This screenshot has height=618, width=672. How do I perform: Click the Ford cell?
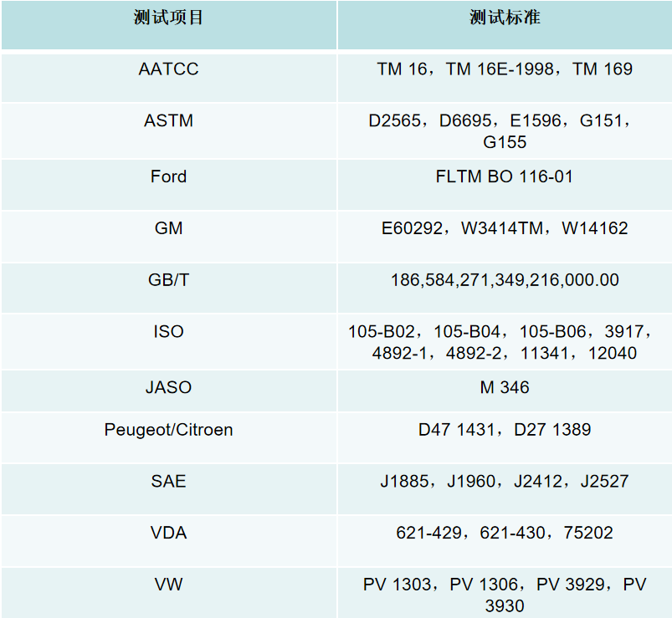click(168, 176)
